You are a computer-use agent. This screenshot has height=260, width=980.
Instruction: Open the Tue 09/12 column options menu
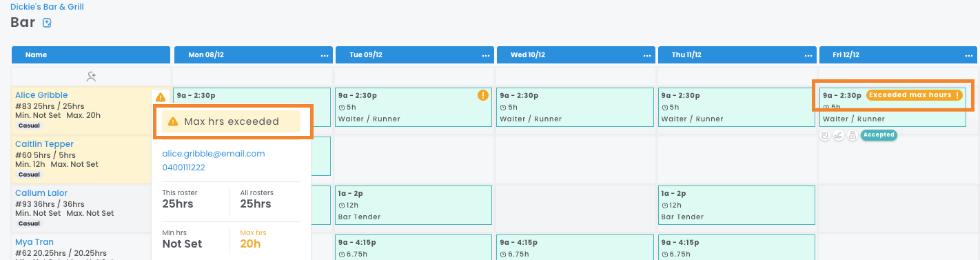click(485, 55)
